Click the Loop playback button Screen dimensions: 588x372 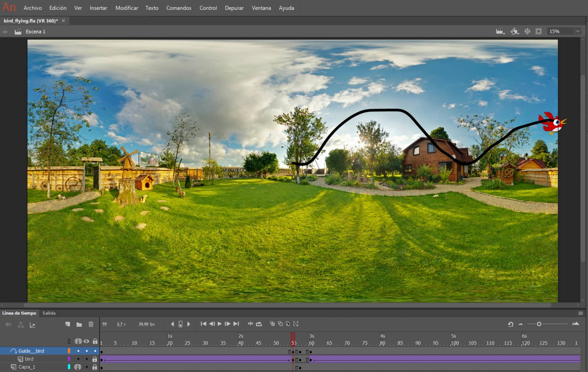[x=258, y=324]
